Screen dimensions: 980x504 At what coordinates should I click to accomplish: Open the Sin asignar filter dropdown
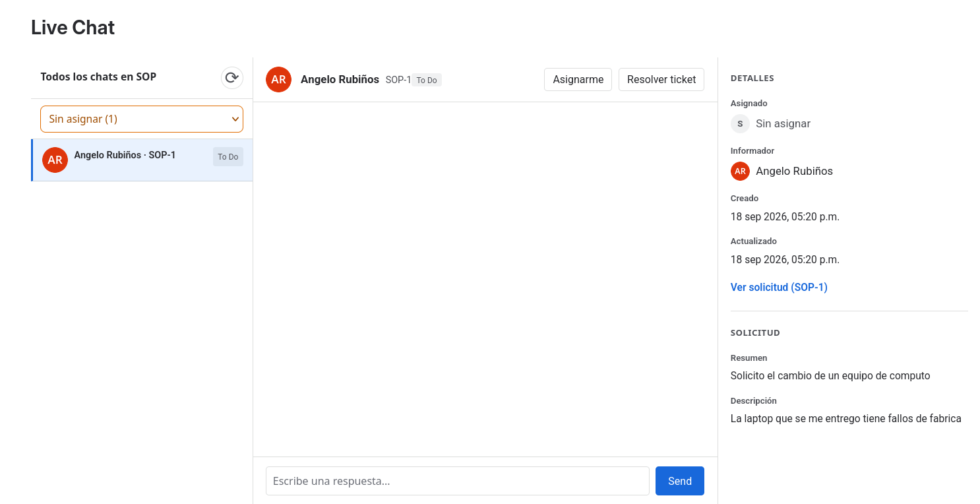142,119
